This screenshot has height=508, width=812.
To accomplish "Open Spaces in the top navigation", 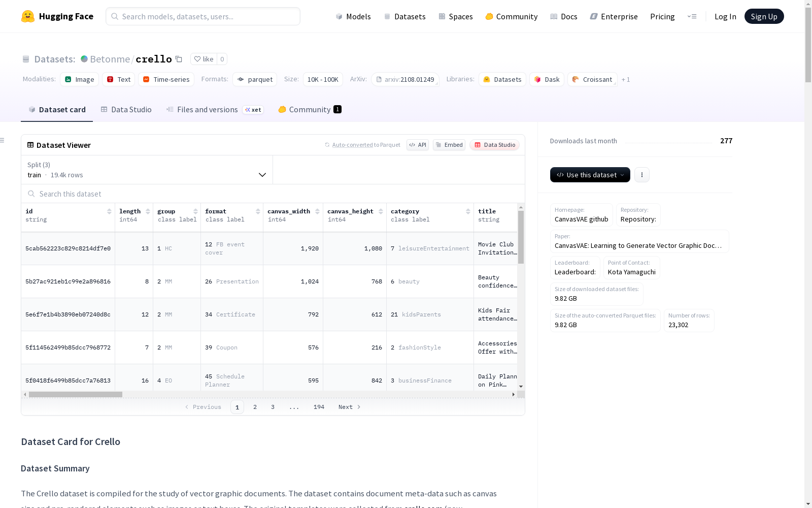I will click(455, 16).
